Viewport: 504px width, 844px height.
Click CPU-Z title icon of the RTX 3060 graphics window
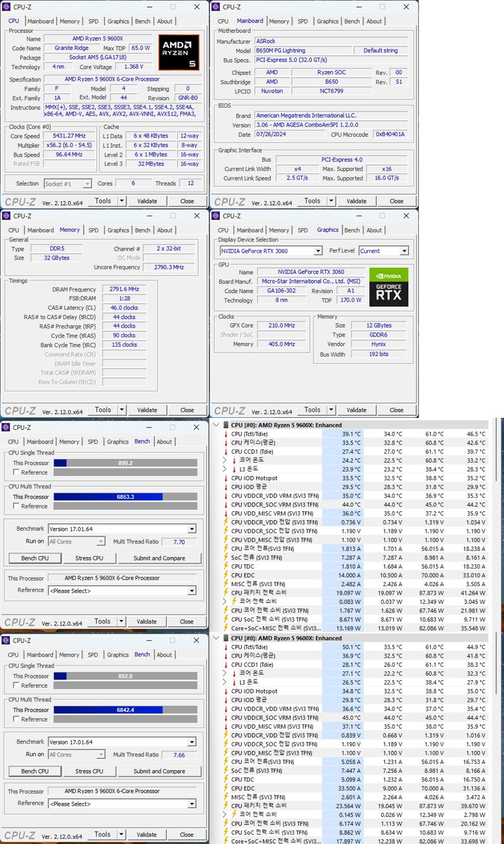216,216
